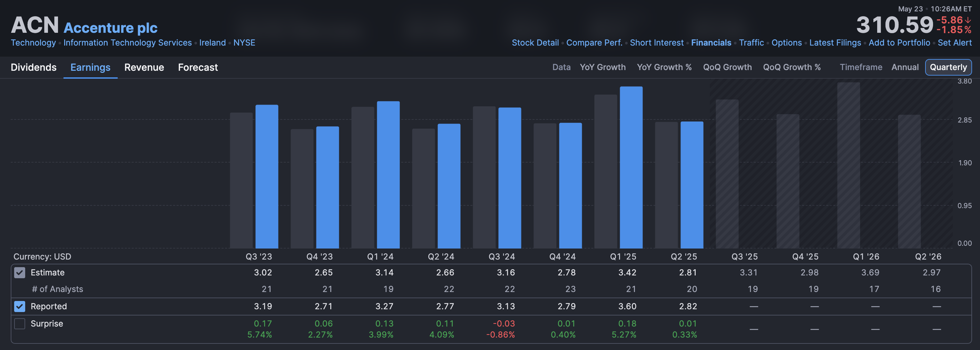980x350 pixels.
Task: Click the Q2 '25 reported blue bar
Action: 692,185
